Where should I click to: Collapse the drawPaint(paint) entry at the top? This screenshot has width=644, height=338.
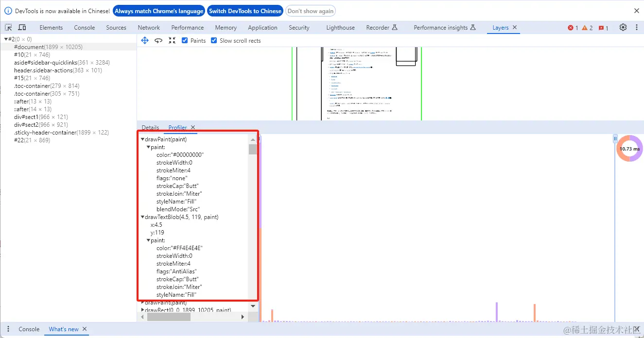[142, 139]
